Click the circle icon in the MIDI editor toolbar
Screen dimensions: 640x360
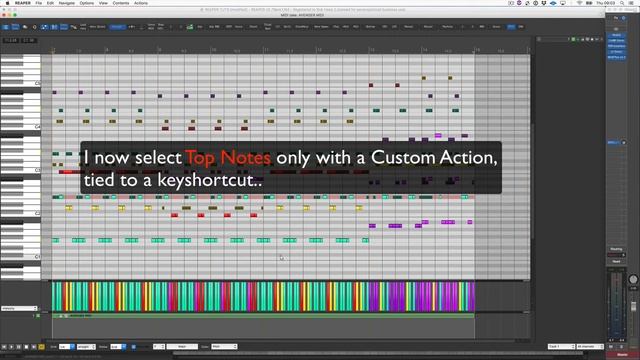click(x=34, y=27)
